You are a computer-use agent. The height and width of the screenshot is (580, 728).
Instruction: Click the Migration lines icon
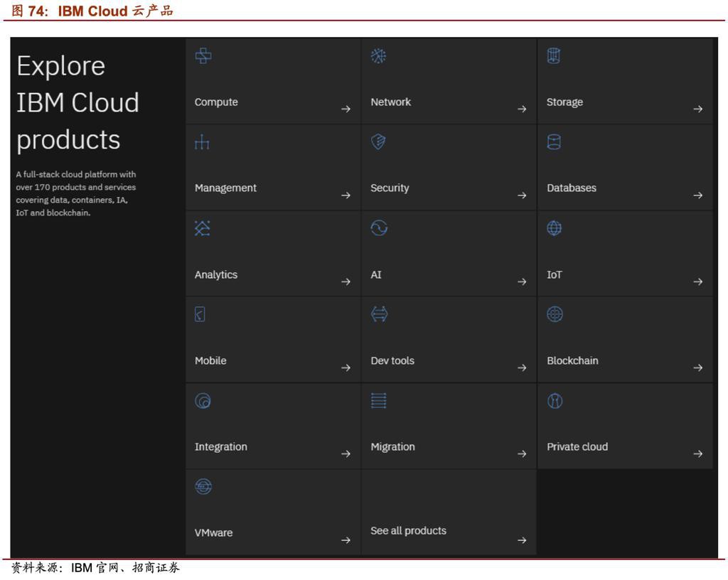(379, 401)
